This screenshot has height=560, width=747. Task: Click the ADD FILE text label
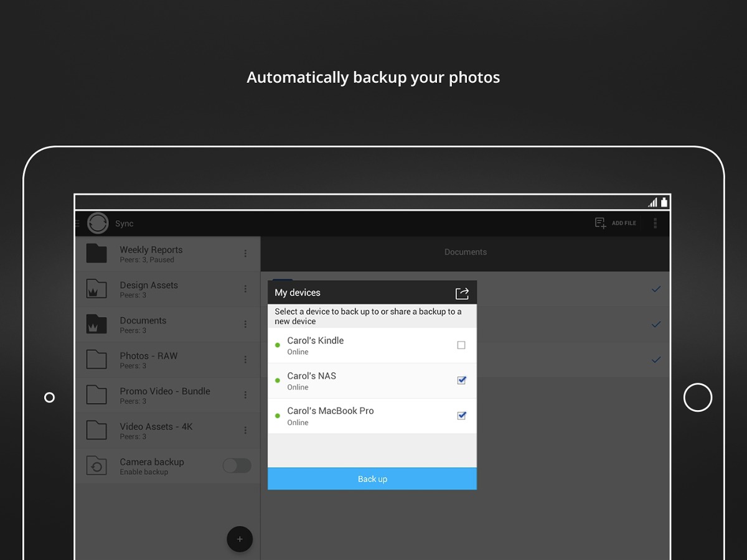(x=624, y=223)
